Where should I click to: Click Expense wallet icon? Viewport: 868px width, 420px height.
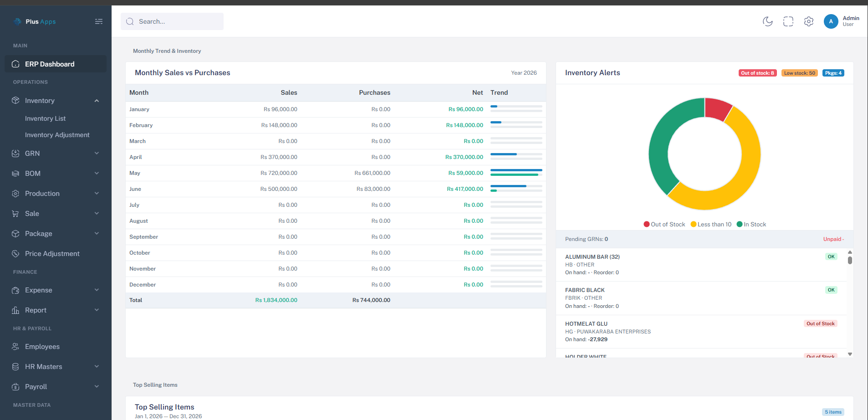click(x=15, y=290)
